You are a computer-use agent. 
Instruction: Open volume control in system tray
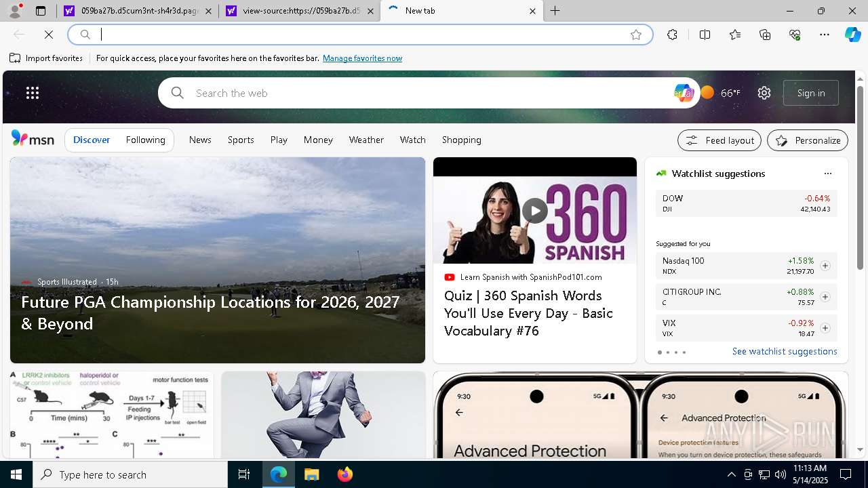coord(780,474)
